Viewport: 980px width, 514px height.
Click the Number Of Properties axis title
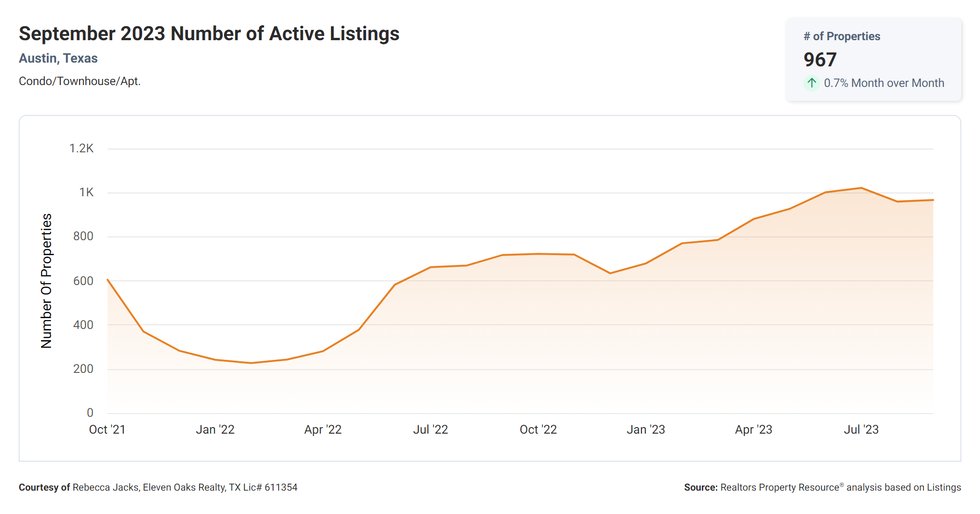click(x=46, y=281)
